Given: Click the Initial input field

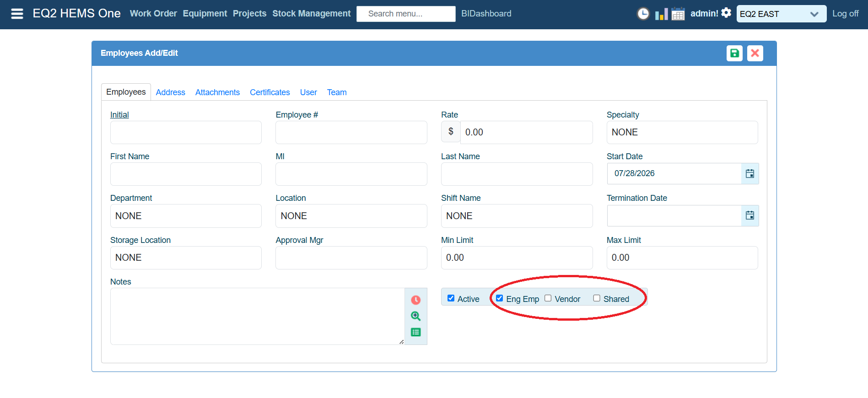Looking at the screenshot, I should coord(186,132).
